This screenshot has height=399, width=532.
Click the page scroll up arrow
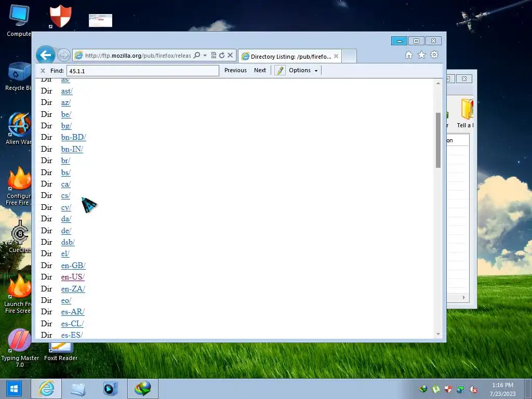point(438,83)
